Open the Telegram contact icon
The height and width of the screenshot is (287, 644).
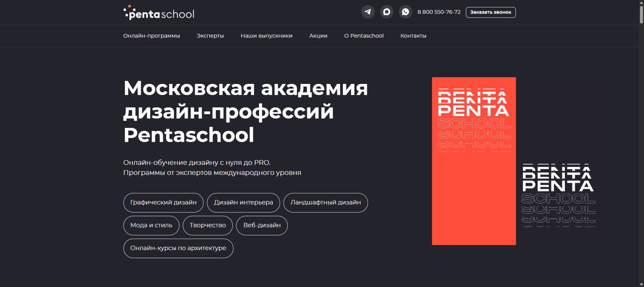(x=368, y=12)
